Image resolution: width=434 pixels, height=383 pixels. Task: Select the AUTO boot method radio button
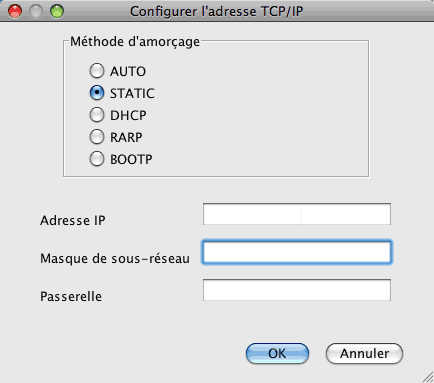coord(97,71)
